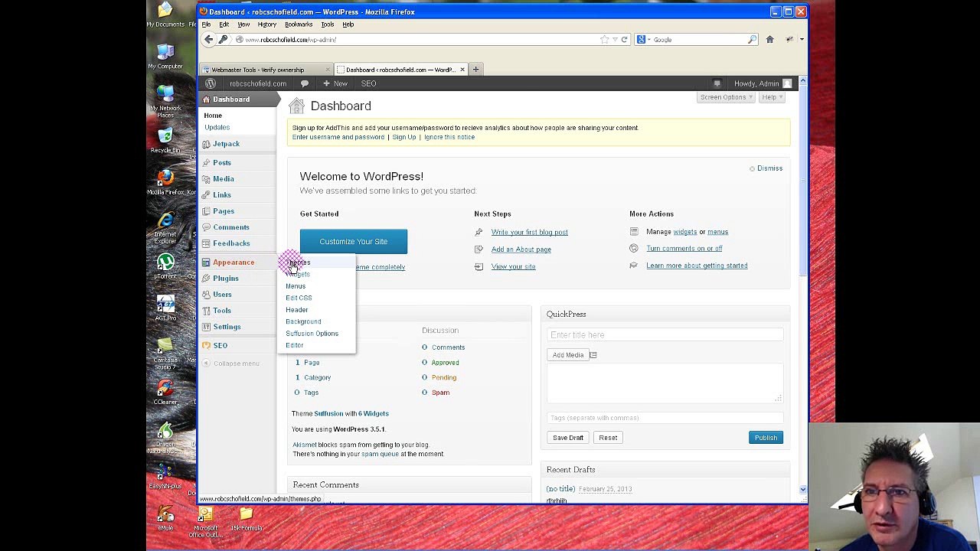Choose Header from the Appearance submenu
This screenshot has width=980, height=551.
coord(297,310)
